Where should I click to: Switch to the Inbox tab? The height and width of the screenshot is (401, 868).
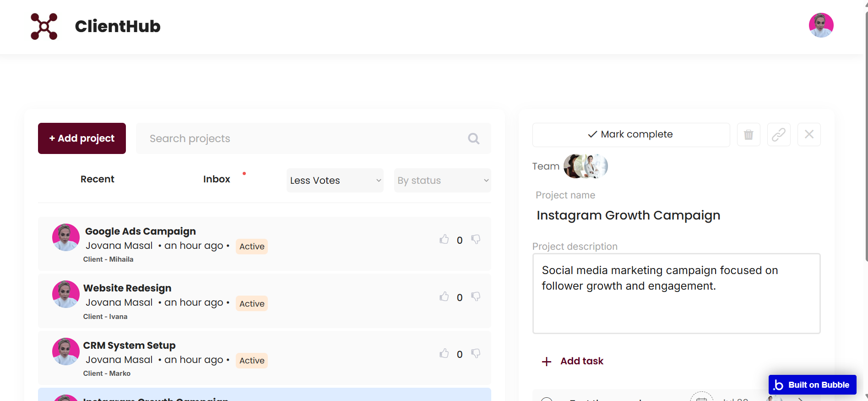click(216, 179)
